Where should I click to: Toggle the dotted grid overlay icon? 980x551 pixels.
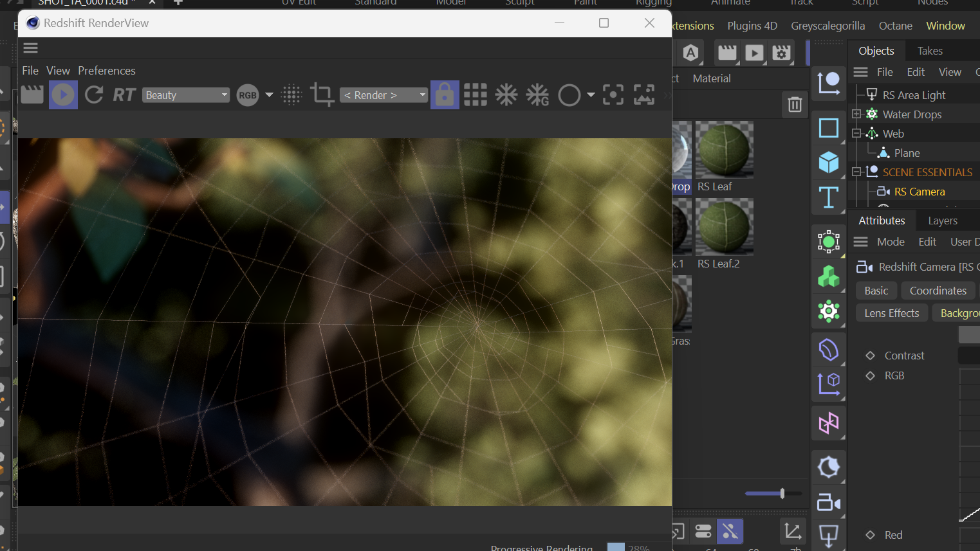pos(291,95)
